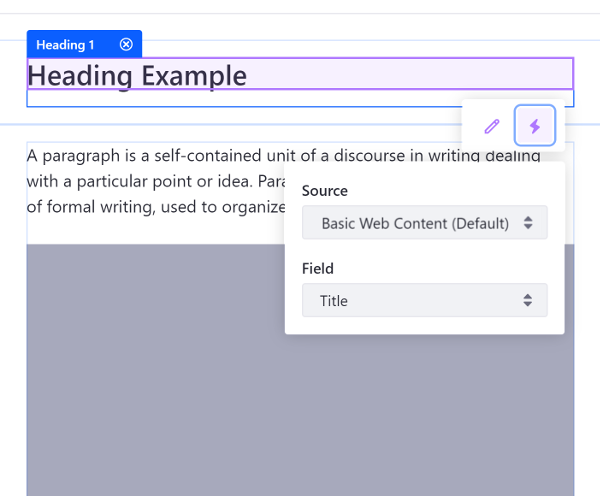Screen dimensions: 600x496
Task: Open the Field dropdown showing Title
Action: [424, 300]
